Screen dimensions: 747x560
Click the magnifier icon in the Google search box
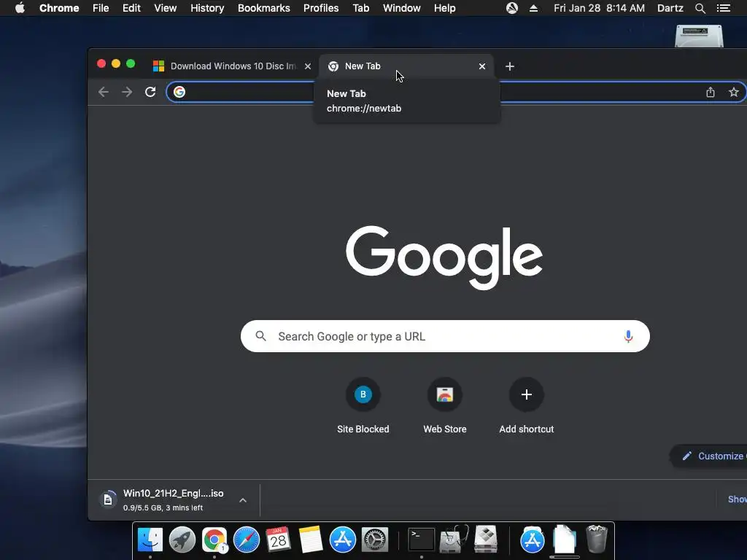(260, 336)
